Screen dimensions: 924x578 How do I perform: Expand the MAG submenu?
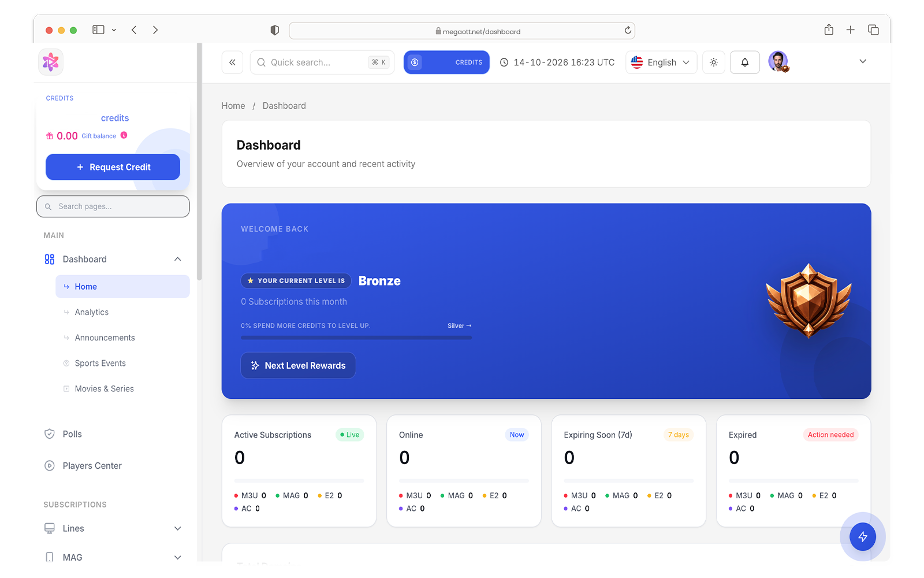pyautogui.click(x=178, y=557)
